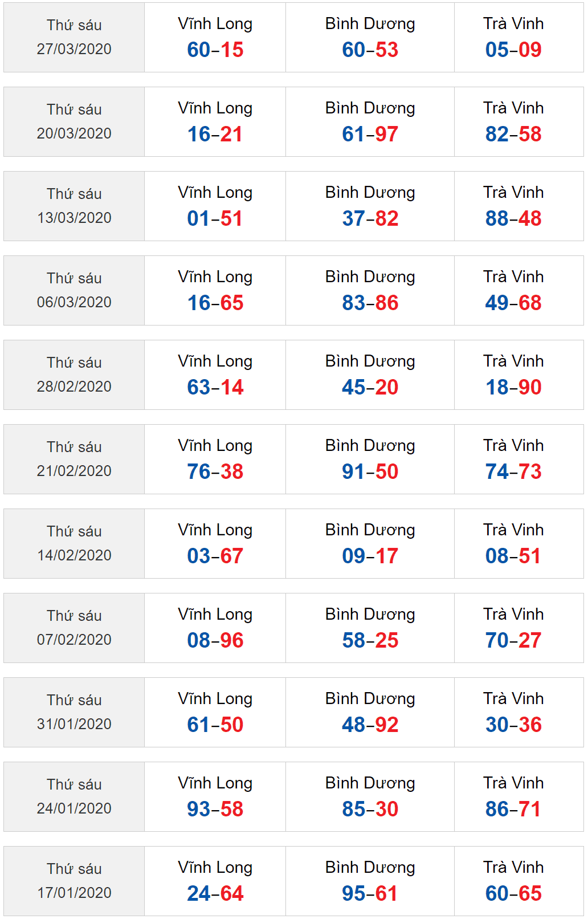
Task: Select the date cell 06/03/2020
Action: (74, 291)
